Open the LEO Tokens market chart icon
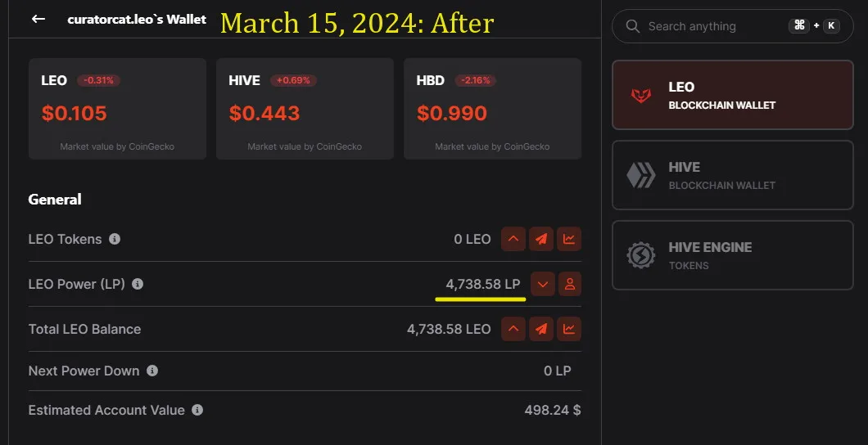Screen dimensions: 868x445 569,239
